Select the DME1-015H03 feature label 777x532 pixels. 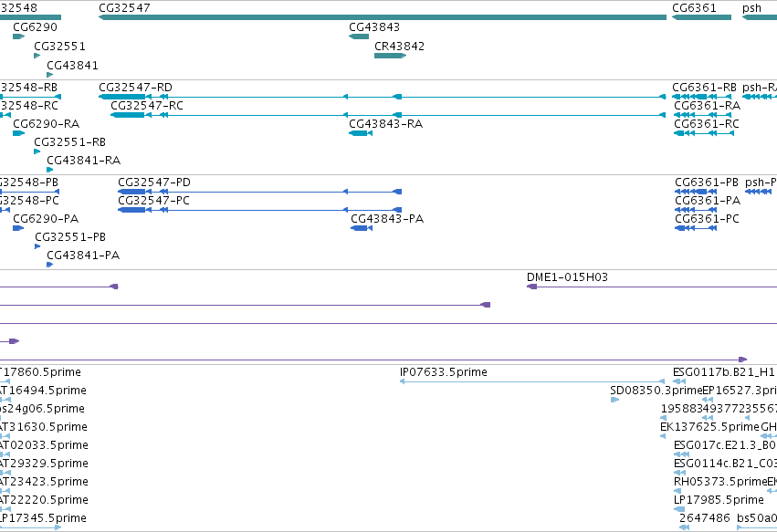(567, 277)
